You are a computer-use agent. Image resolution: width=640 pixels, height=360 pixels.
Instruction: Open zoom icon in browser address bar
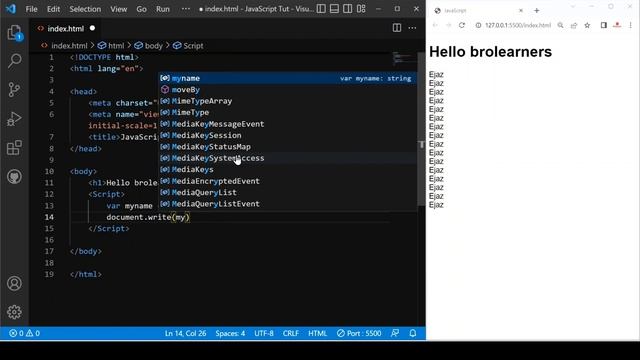tap(560, 25)
